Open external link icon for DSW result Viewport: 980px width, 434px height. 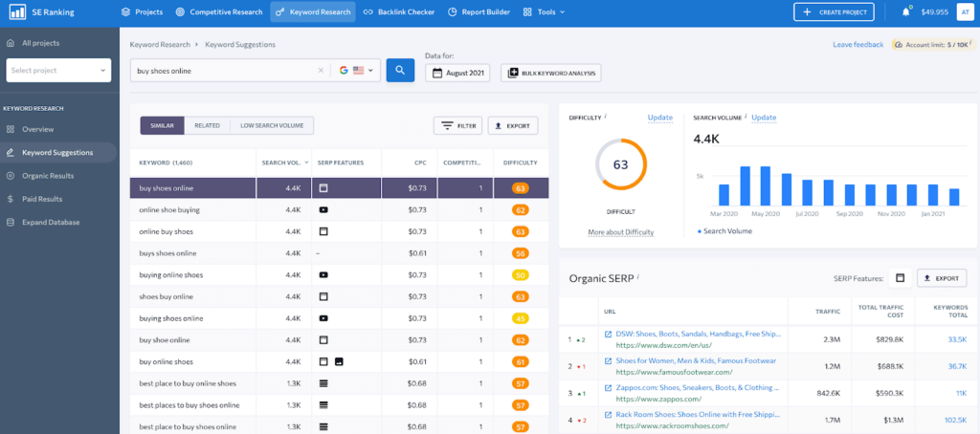(608, 334)
